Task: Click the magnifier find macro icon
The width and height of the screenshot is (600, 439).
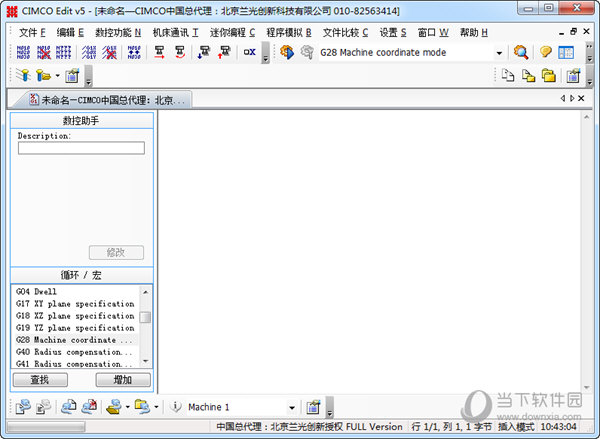Action: click(x=521, y=52)
